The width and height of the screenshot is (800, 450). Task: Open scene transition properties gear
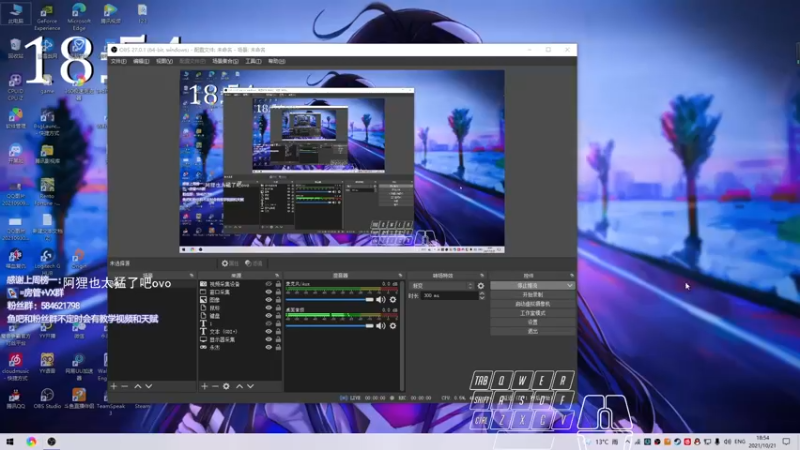point(480,285)
